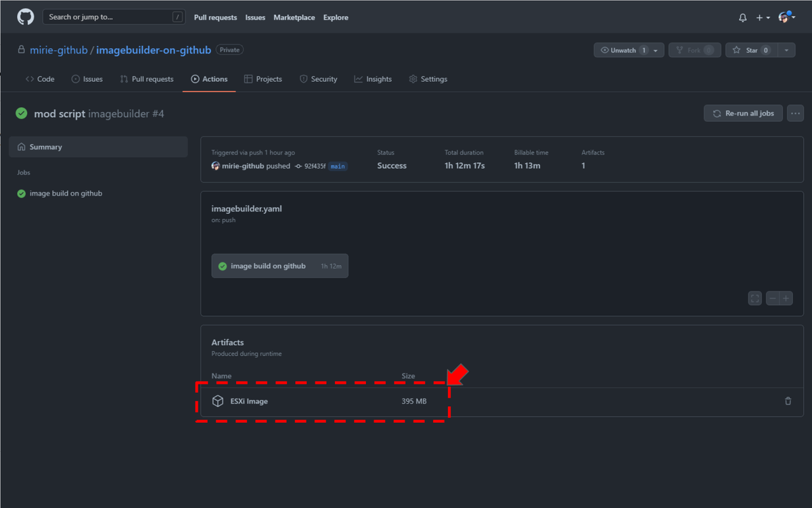Expand the Unwatch dropdown arrow
Image resolution: width=812 pixels, height=508 pixels.
656,50
